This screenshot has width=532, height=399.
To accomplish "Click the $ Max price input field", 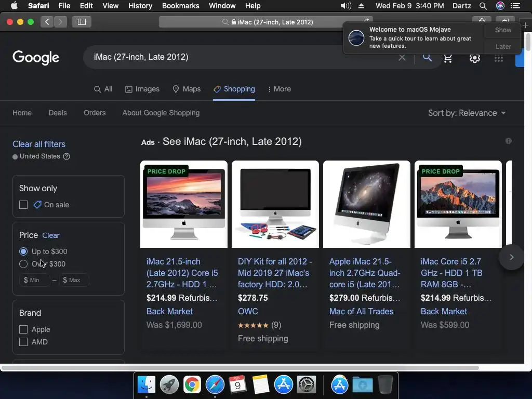I will pos(74,280).
